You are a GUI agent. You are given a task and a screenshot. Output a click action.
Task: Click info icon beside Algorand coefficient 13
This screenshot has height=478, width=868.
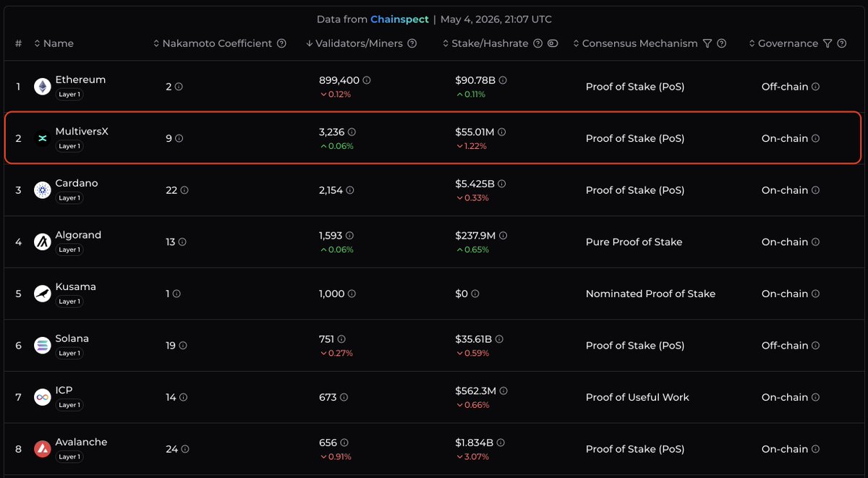[182, 242]
